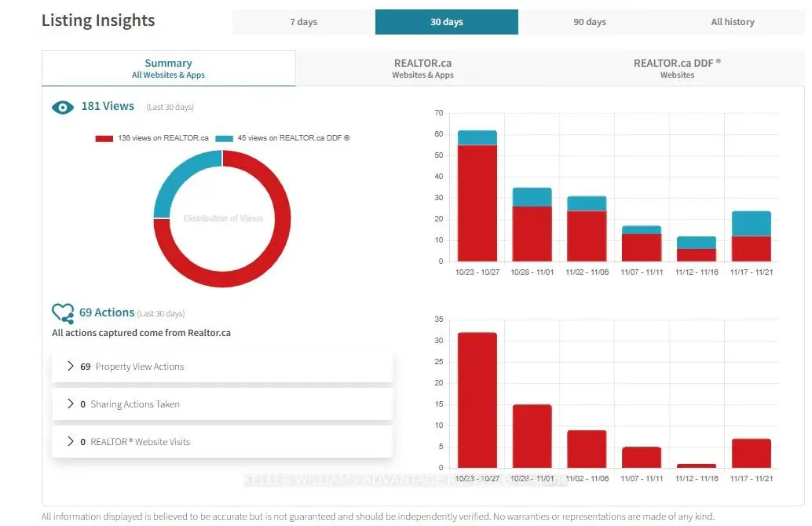Image resolution: width=812 pixels, height=526 pixels.
Task: Select the 30 days time range
Action: pyautogui.click(x=446, y=22)
